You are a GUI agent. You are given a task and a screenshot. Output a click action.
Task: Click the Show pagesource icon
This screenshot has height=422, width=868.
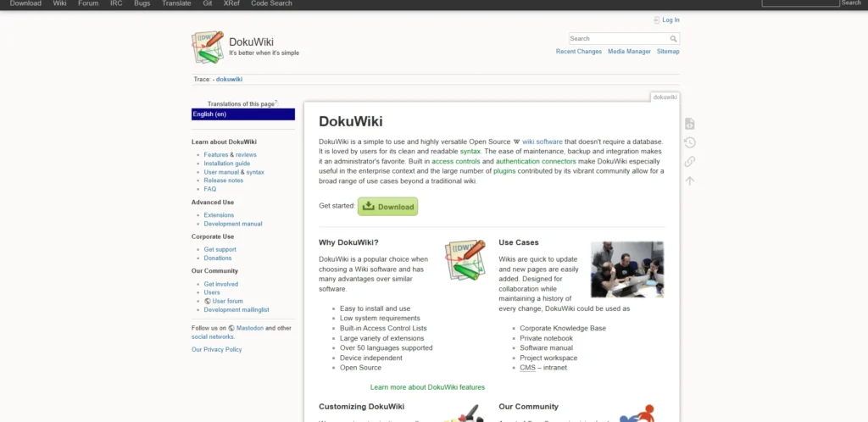coord(689,124)
